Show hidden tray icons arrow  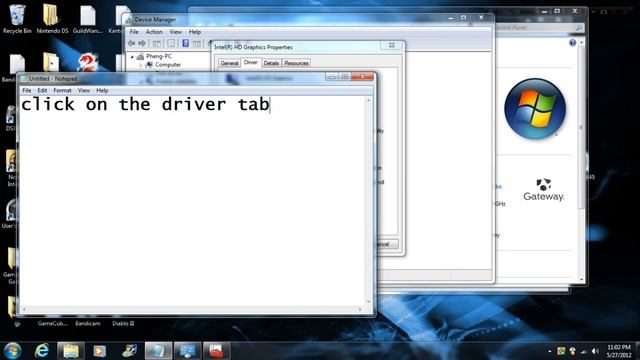pyautogui.click(x=550, y=351)
